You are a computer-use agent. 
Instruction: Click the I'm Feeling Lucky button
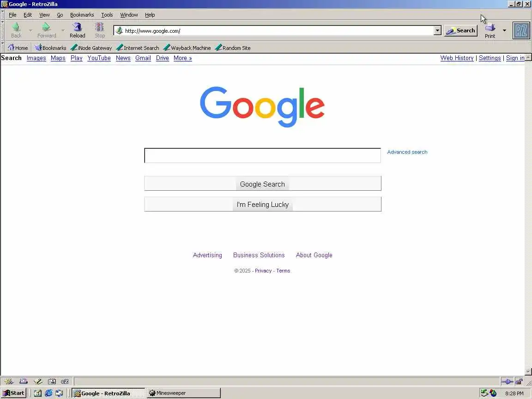coord(263,204)
